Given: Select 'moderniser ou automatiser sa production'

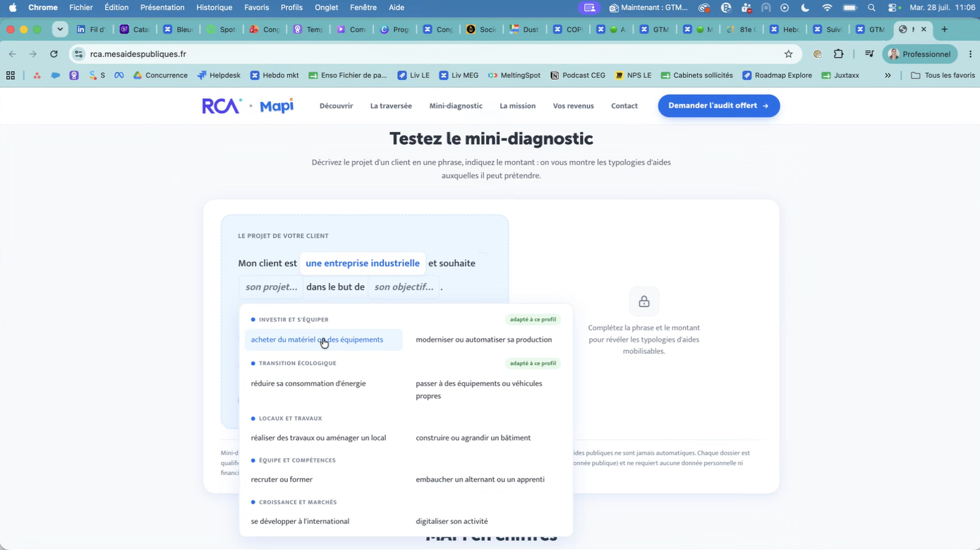Looking at the screenshot, I should pos(484,340).
